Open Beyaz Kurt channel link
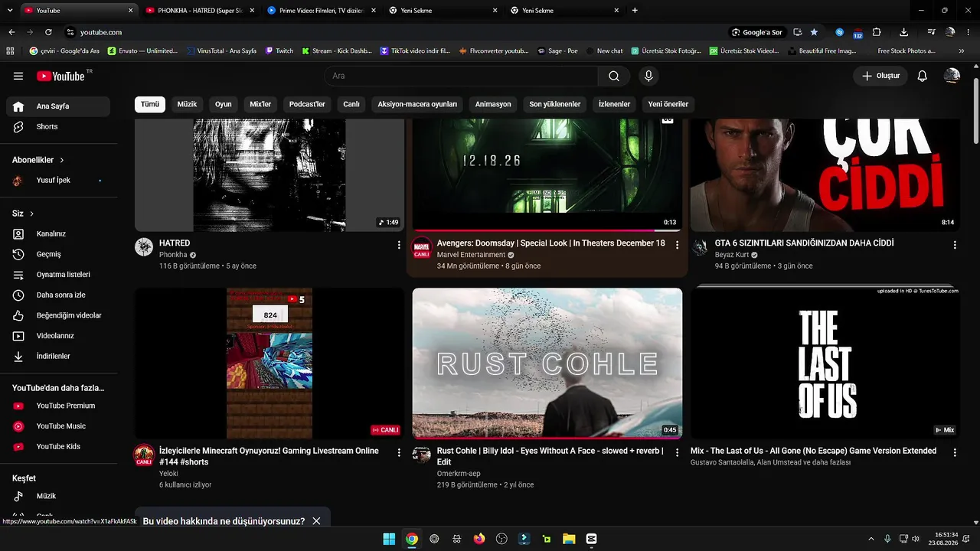The image size is (980, 551). pos(732,255)
